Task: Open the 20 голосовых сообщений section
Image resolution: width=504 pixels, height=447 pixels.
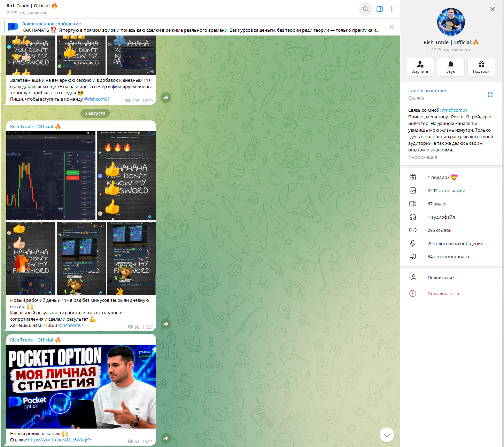Action: click(451, 243)
